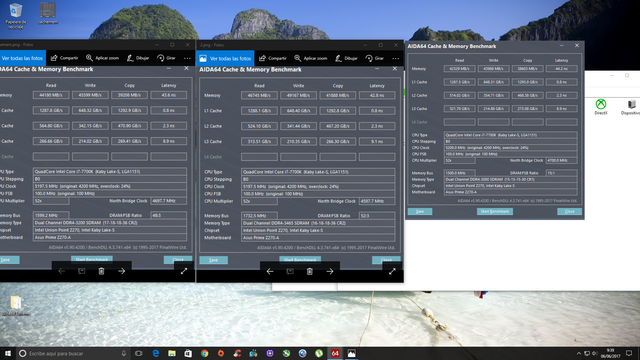The image size is (640, 360).
Task: Open Ver todas las fotos in left Photos window
Action: [22, 58]
